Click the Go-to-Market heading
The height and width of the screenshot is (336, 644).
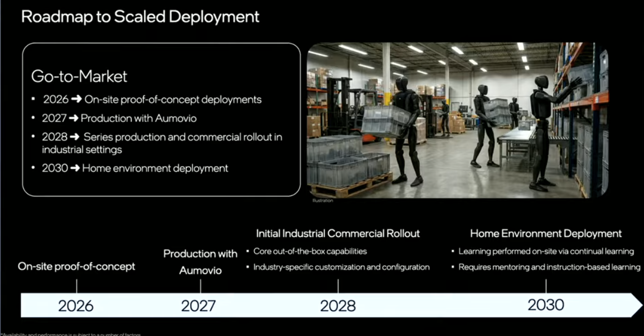pyautogui.click(x=79, y=76)
